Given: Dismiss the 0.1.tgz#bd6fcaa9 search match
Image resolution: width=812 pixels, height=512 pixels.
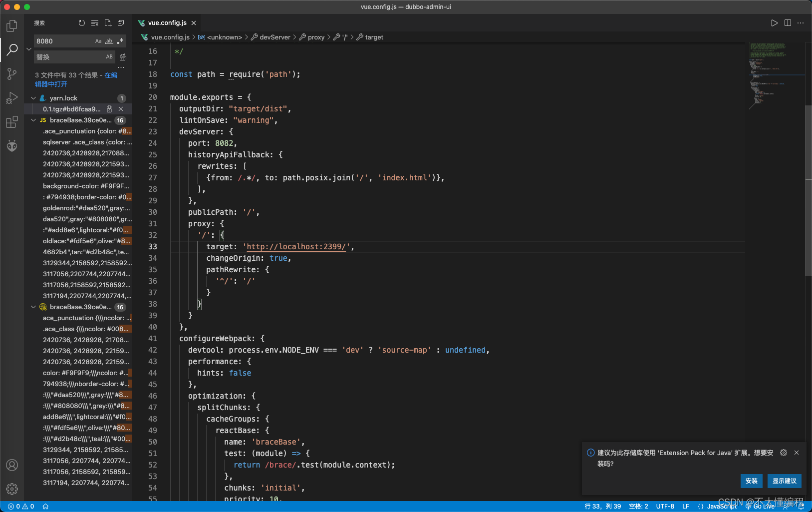Looking at the screenshot, I should point(121,109).
